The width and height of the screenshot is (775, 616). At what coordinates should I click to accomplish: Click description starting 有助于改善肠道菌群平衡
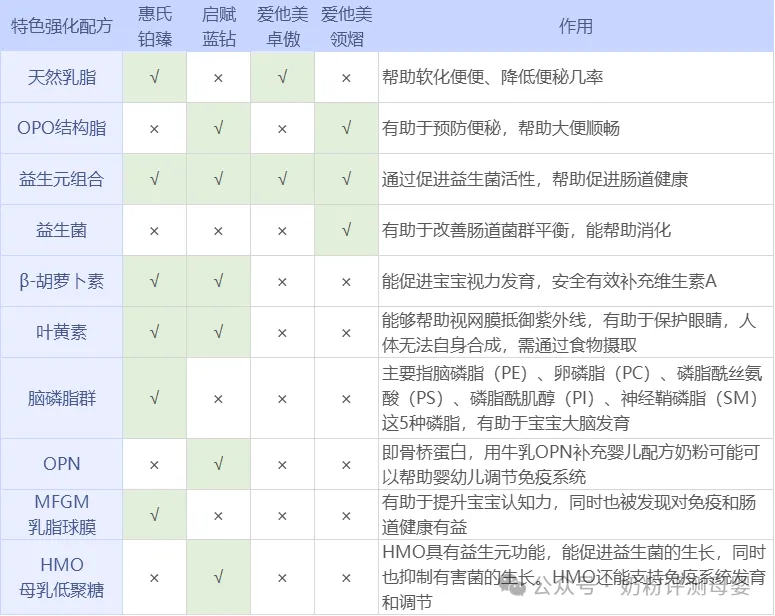(526, 230)
